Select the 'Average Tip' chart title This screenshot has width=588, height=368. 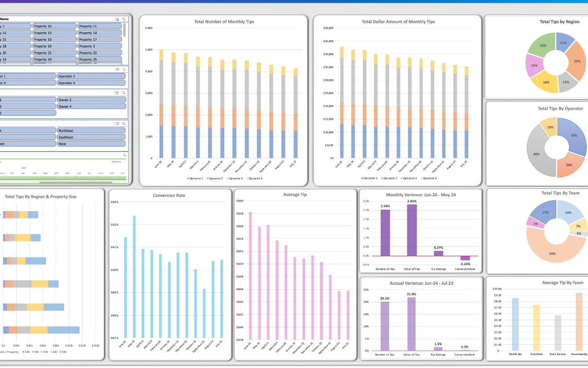295,195
